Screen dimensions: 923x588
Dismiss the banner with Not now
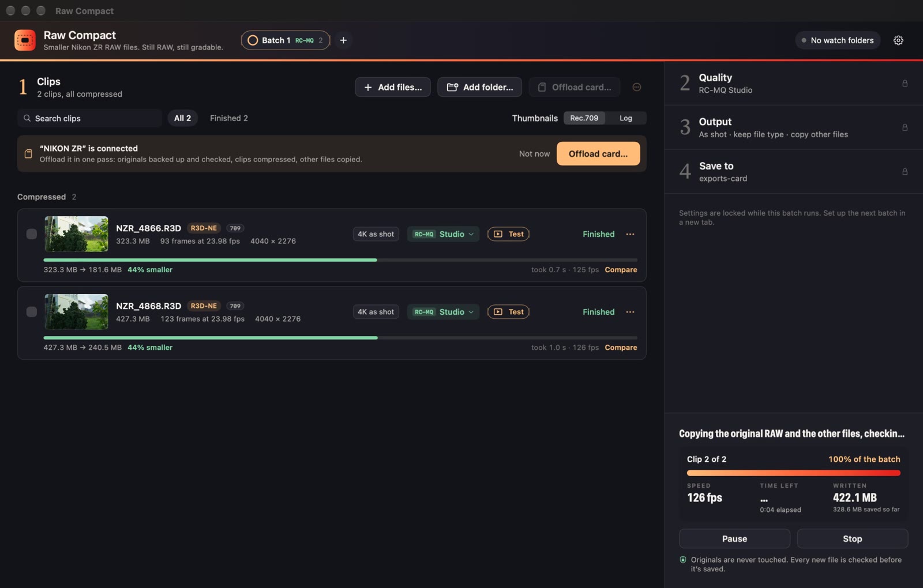coord(534,154)
